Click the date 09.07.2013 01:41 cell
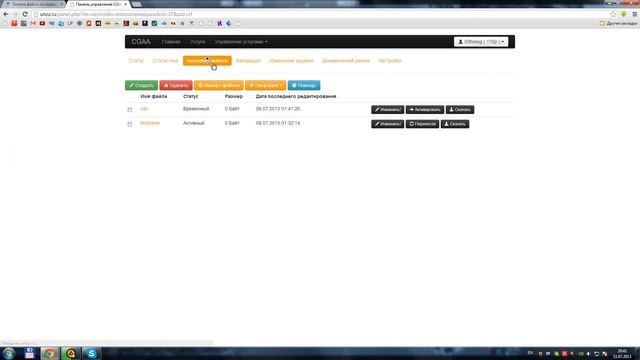 click(278, 109)
